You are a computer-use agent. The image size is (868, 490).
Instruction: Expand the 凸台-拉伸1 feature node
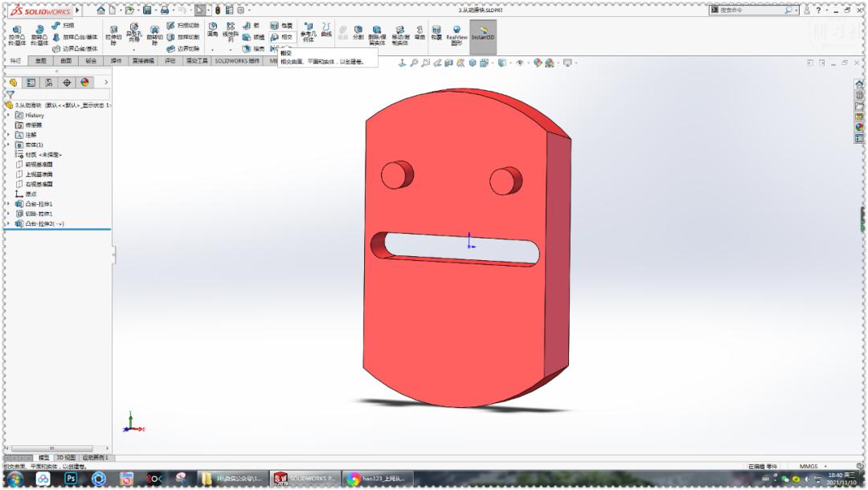(x=8, y=205)
